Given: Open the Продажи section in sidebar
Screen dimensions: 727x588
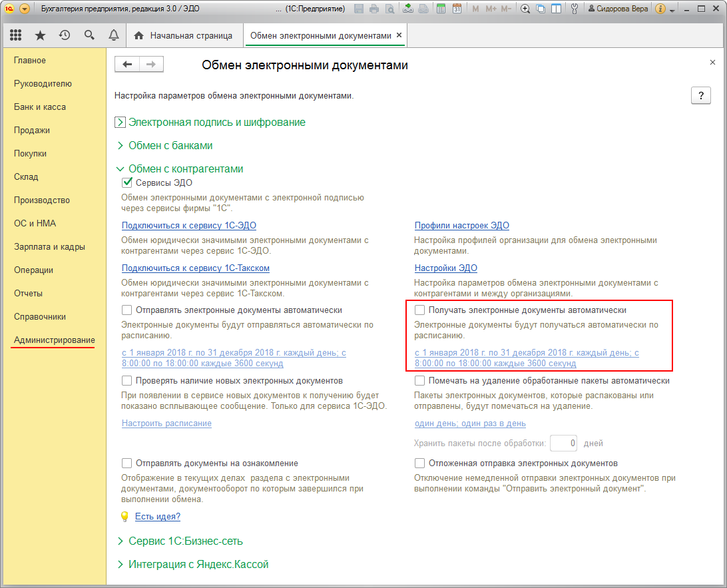Looking at the screenshot, I should coord(32,131).
